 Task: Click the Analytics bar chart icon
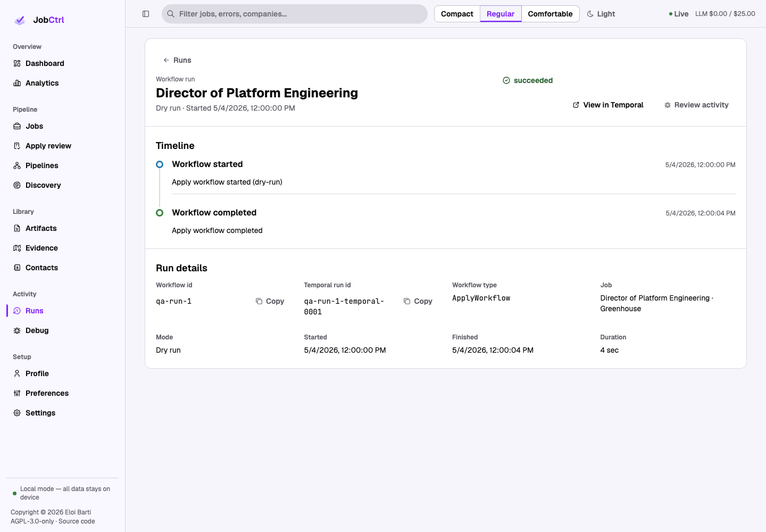click(17, 83)
